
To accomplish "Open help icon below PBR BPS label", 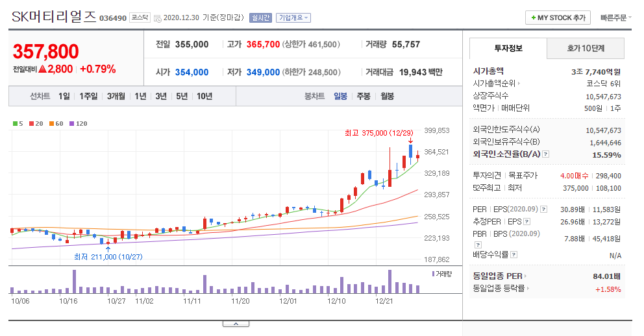I will (478, 245).
